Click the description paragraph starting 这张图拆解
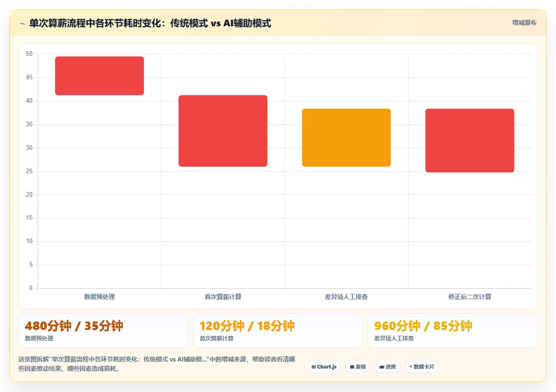The height and width of the screenshot is (392, 556). coord(157,364)
